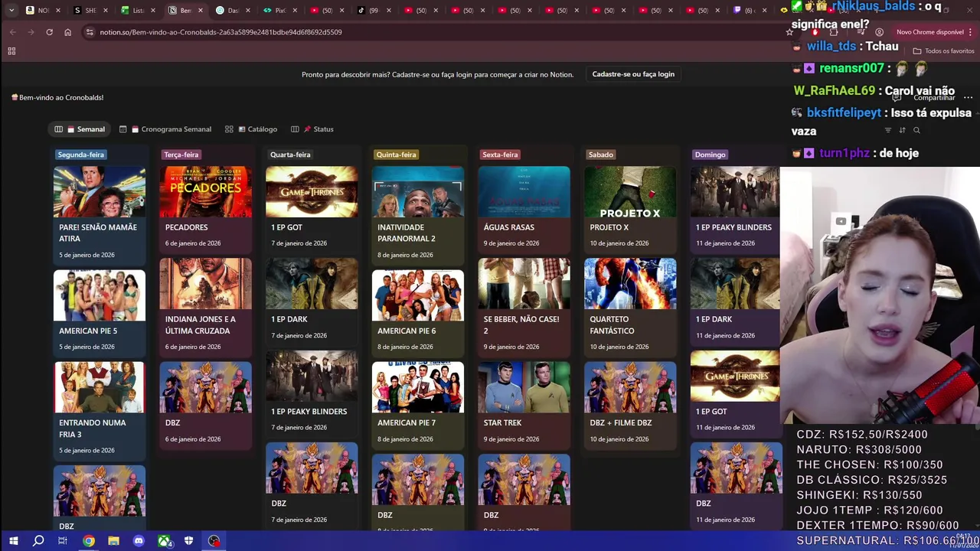This screenshot has width=980, height=551.
Task: Click SE BEBER, NÃO CASE! 2 title
Action: (521, 325)
